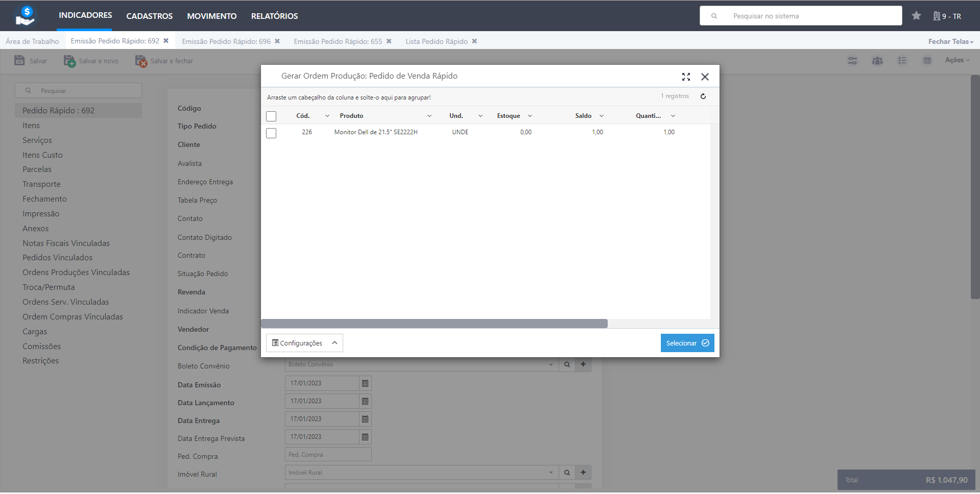This screenshot has width=980, height=494.
Task: Open Fechamento section in sidebar
Action: click(44, 199)
